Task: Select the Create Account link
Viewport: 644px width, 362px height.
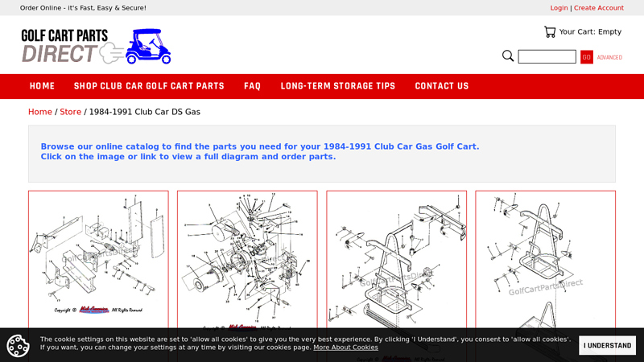Action: [598, 8]
